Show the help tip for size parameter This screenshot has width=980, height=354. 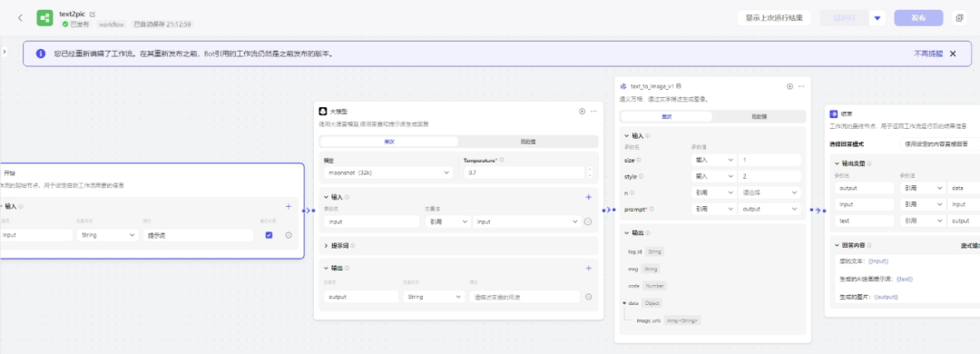639,160
